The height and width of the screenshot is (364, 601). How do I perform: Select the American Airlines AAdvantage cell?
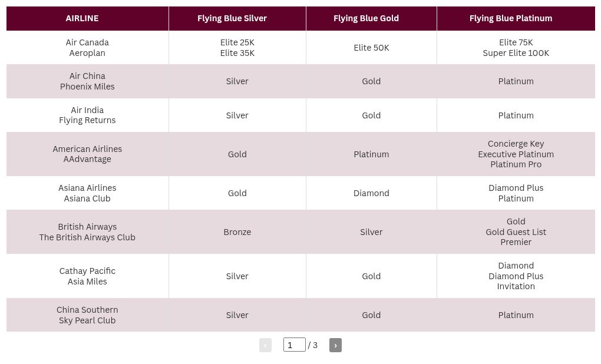[87, 154]
